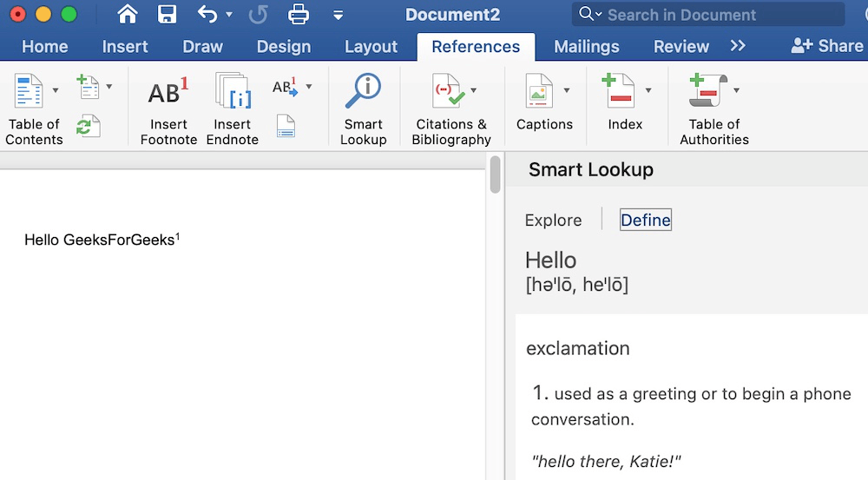Viewport: 868px width, 480px height.
Task: Click the Home icon in title bar
Action: coord(128,15)
